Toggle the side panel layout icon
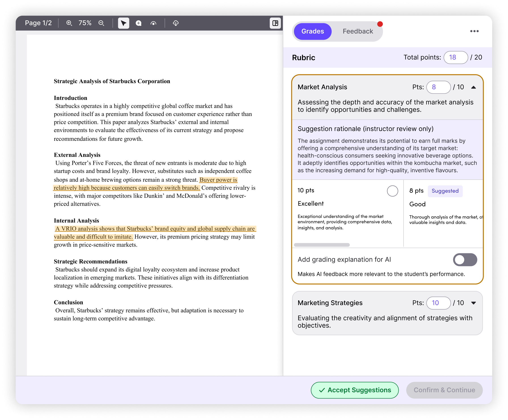Viewport: 508px width, 420px height. click(275, 23)
